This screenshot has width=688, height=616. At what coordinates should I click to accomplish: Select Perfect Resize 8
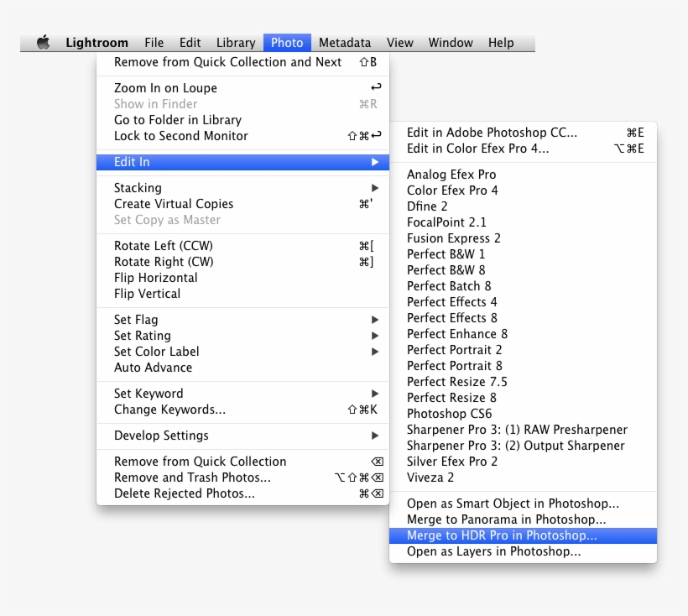point(523,398)
